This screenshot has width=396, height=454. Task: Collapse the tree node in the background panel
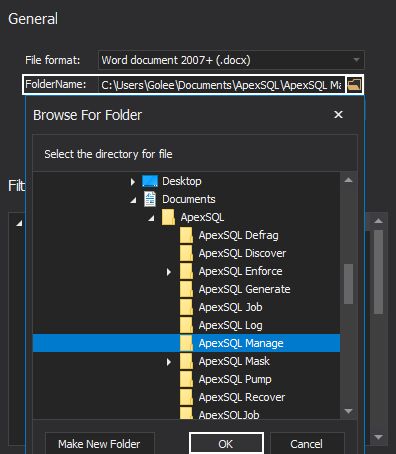tap(19, 223)
